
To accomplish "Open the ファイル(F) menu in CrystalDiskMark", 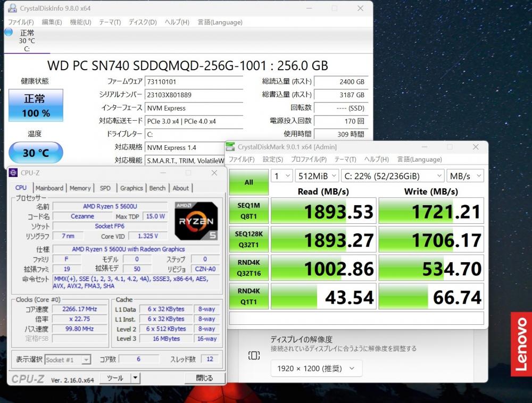I will coord(242,159).
